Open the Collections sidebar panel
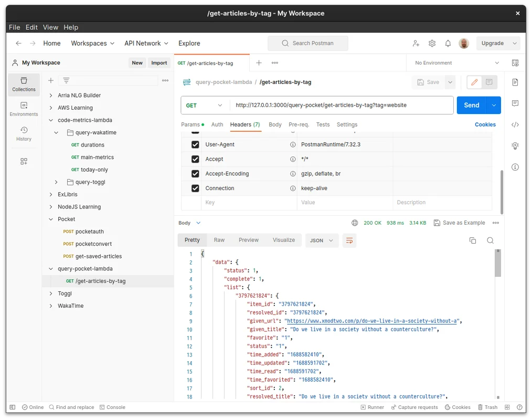This screenshot has width=532, height=420. 24,85
